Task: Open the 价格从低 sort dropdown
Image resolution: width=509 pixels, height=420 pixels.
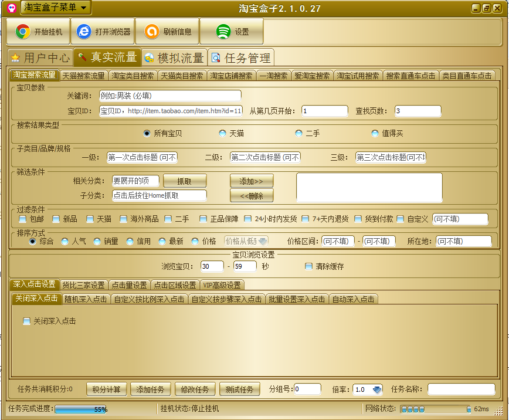Action: 246,241
